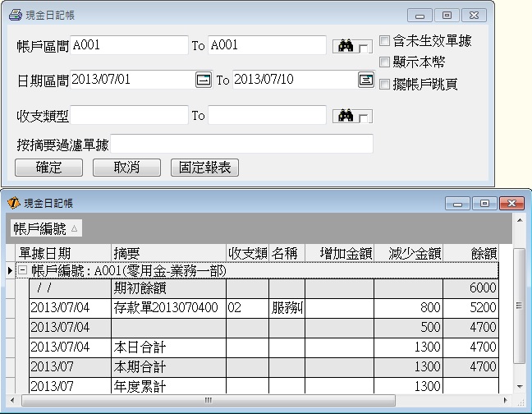Screen dimensions: 532x414
Task: Collapse the 帳戶編號 A001 group row
Action: coord(22,270)
